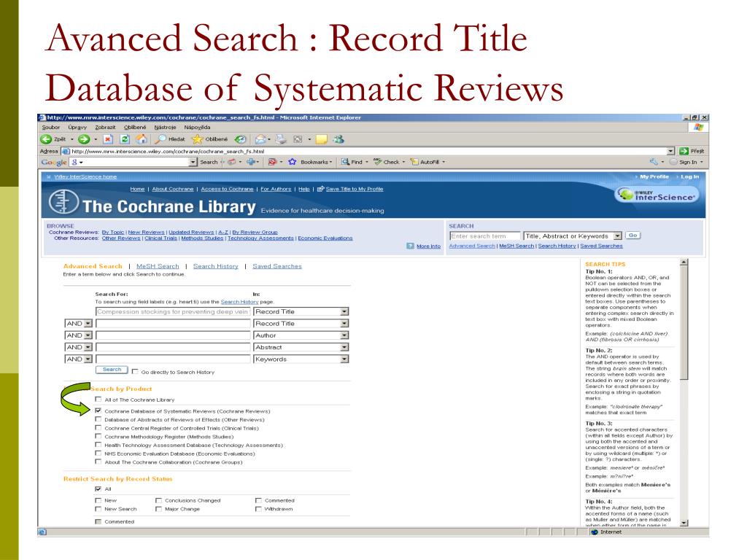Open the Nástroje menu

[166, 127]
